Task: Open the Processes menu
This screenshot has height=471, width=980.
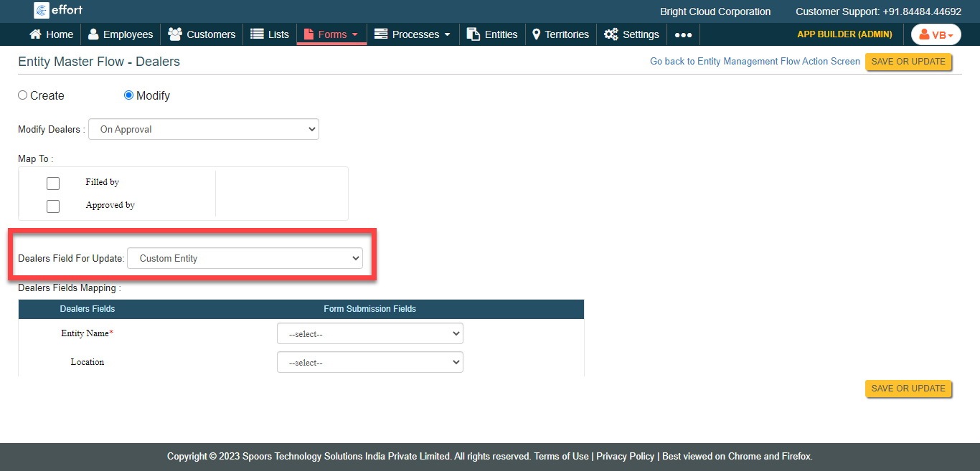Action: (x=413, y=34)
